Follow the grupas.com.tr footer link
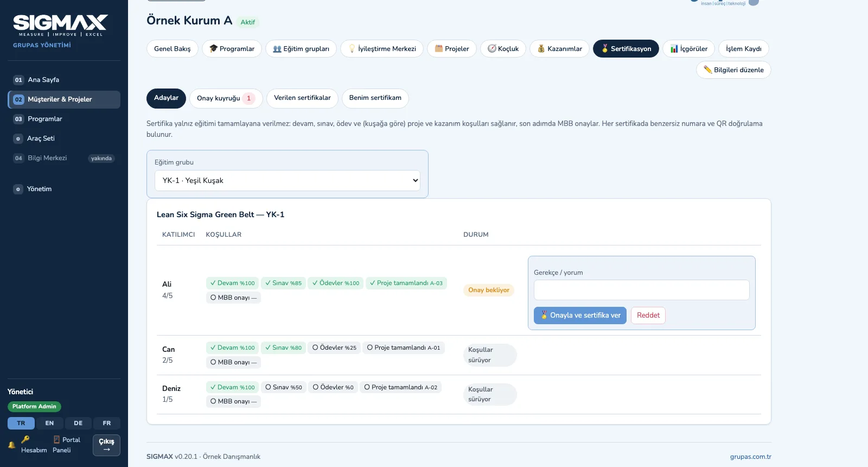The width and height of the screenshot is (868, 467). pos(751,457)
